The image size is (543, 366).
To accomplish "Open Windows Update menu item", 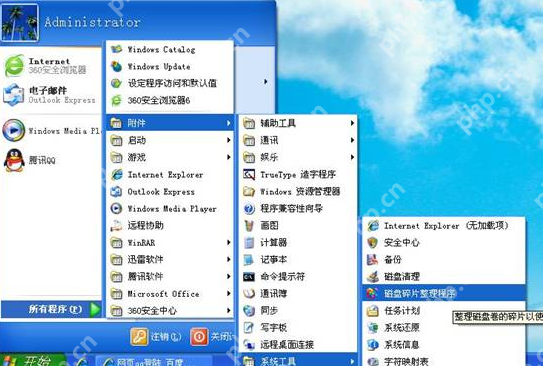I will pos(170,66).
